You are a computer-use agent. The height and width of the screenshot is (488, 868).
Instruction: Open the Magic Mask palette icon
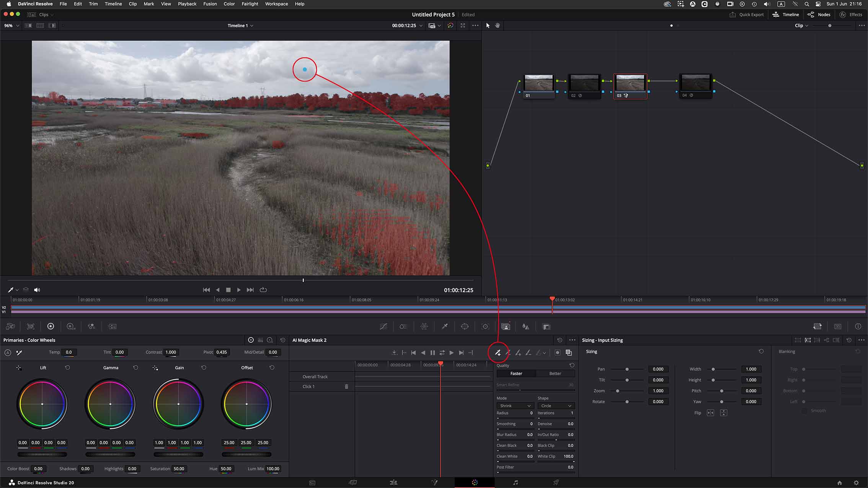coord(506,327)
